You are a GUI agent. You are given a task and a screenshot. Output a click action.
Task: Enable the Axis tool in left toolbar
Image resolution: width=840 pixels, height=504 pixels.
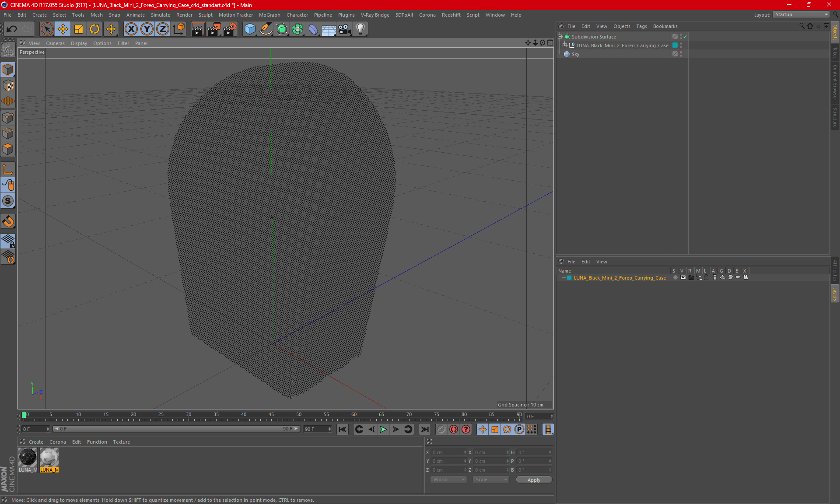(8, 169)
